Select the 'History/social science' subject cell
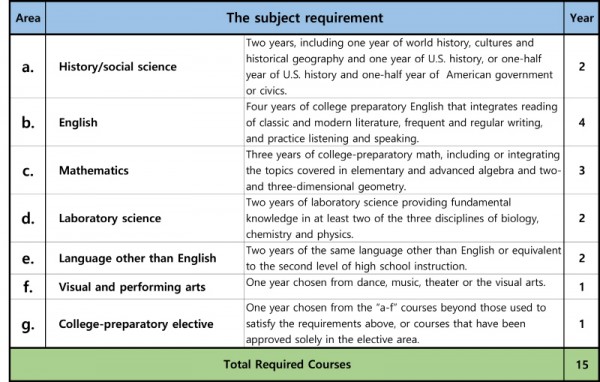This screenshot has height=382, width=600. tap(145, 67)
